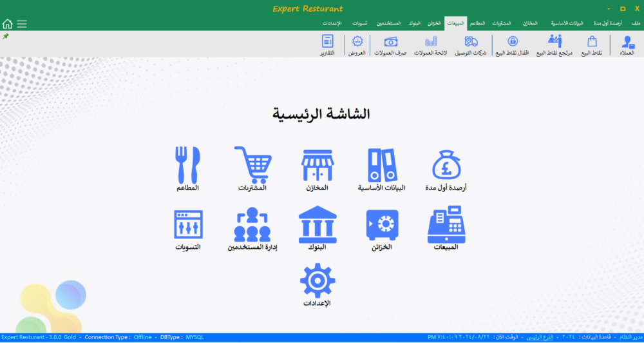Click the الفرع الرئيسي (Main branch) status bar link
The image size is (644, 343).
[540, 337]
